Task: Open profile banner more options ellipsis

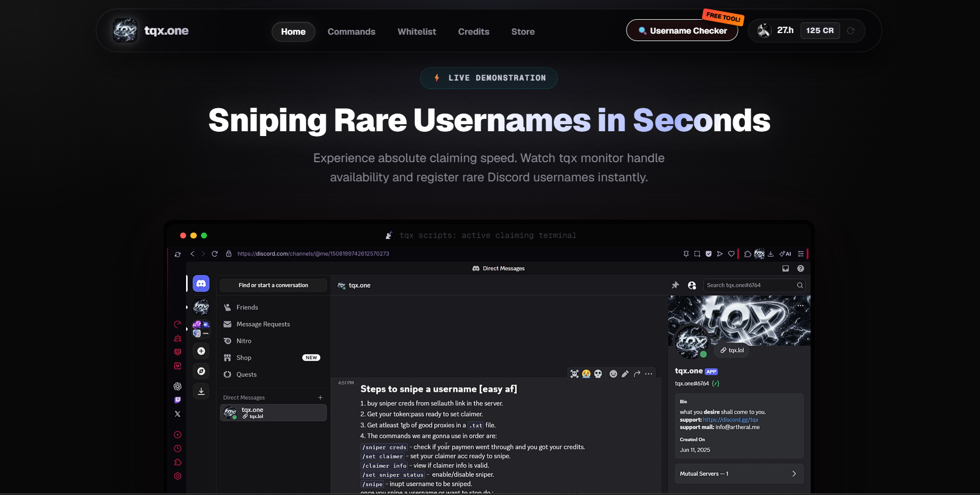Action: 801,306
